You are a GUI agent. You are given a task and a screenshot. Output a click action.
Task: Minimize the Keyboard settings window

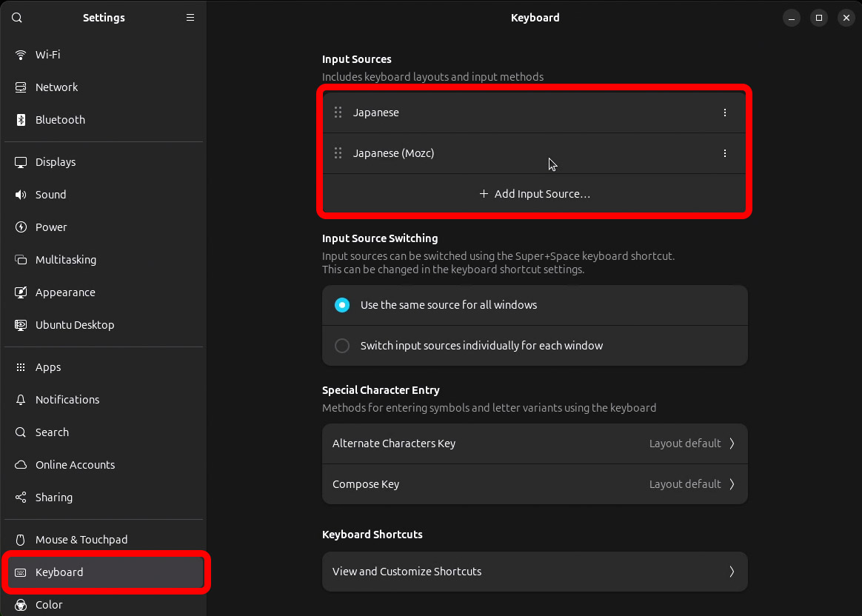click(792, 18)
